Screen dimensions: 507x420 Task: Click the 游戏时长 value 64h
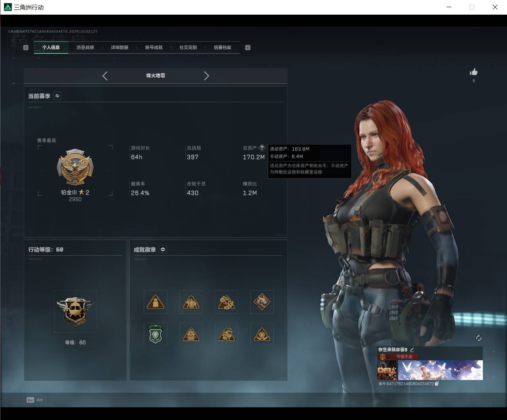point(137,157)
